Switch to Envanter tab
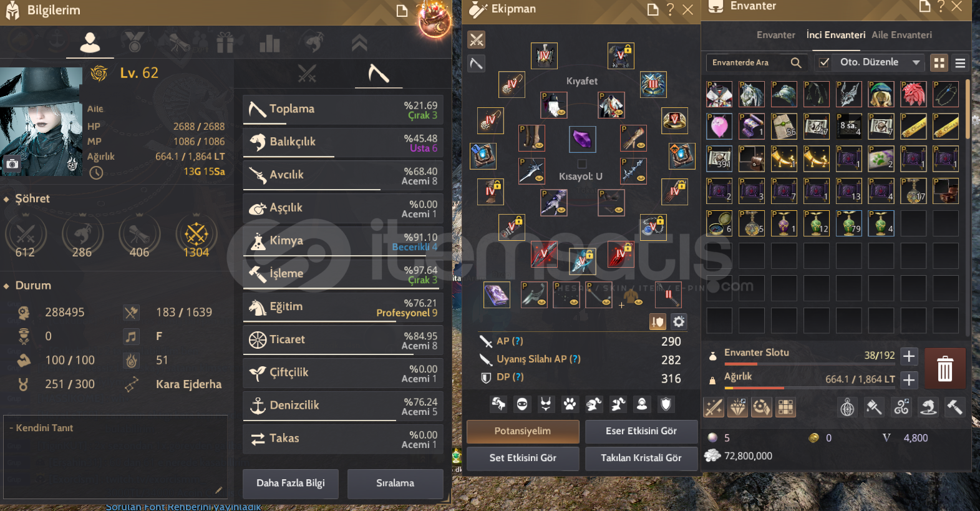The image size is (980, 511). click(x=775, y=35)
